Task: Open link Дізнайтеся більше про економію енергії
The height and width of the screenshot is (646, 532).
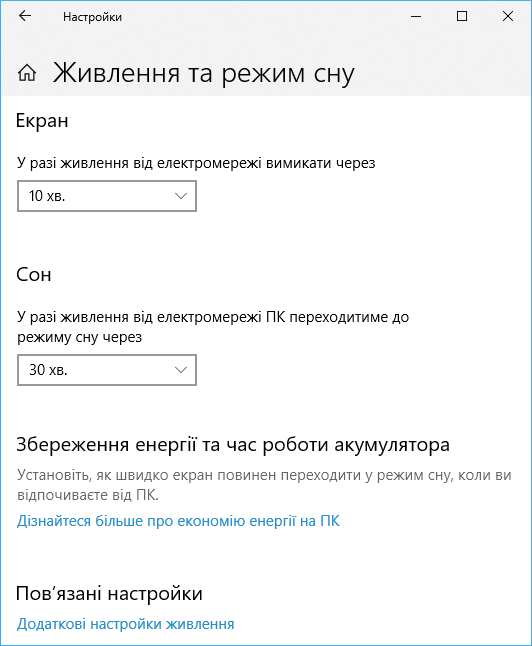Action: tap(178, 521)
